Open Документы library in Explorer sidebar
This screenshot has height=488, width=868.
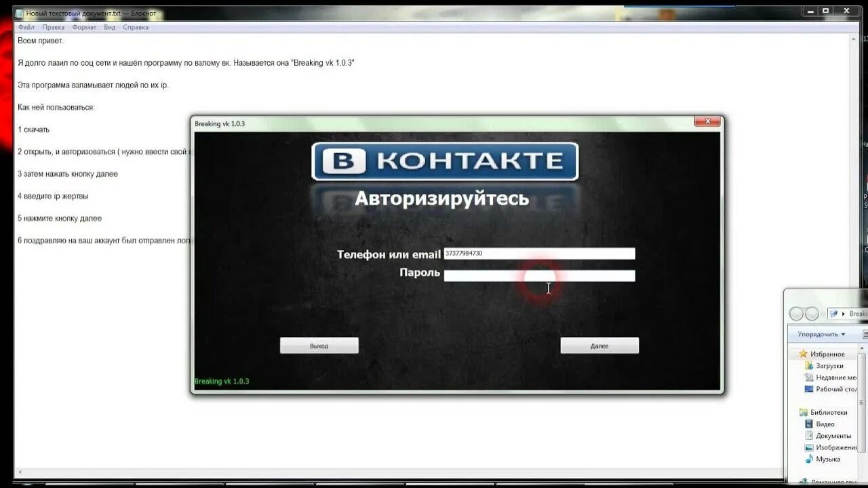coord(833,436)
